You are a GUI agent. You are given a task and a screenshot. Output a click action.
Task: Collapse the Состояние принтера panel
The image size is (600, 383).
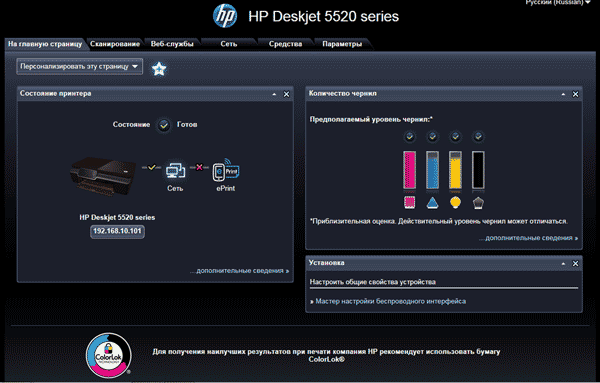click(274, 94)
